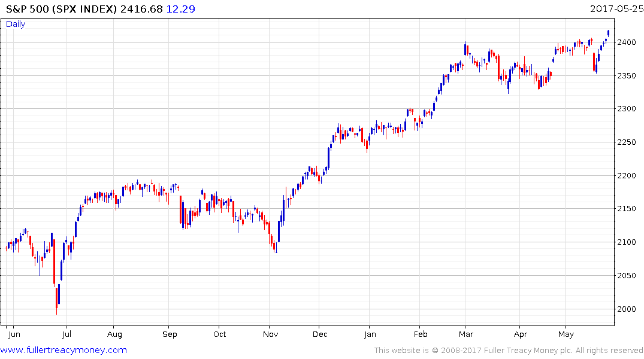This screenshot has width=644, height=359.
Task: Click the 'Jan' month axis label
Action: click(x=370, y=334)
